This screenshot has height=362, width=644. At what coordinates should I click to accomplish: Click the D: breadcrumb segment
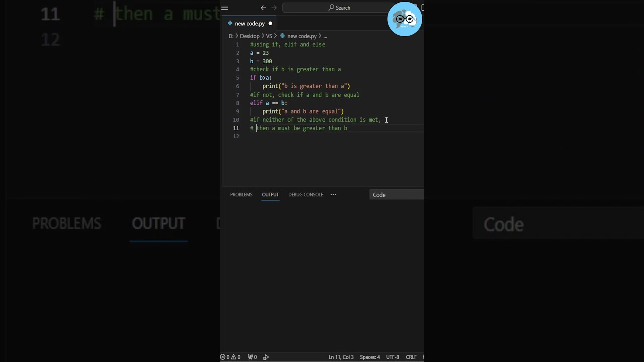(231, 36)
